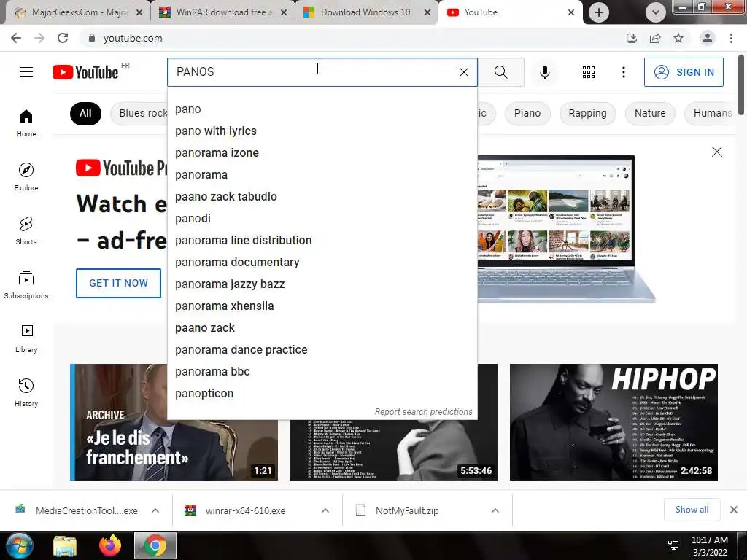Open the tab search dropdown
This screenshot has height=560, width=747.
click(x=656, y=12)
